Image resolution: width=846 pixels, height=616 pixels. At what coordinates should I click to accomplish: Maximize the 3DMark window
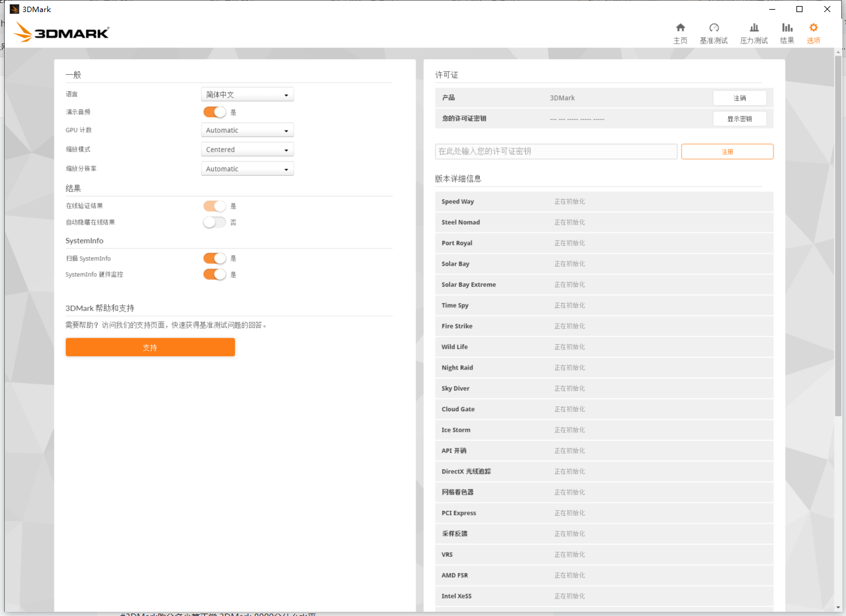(x=799, y=9)
